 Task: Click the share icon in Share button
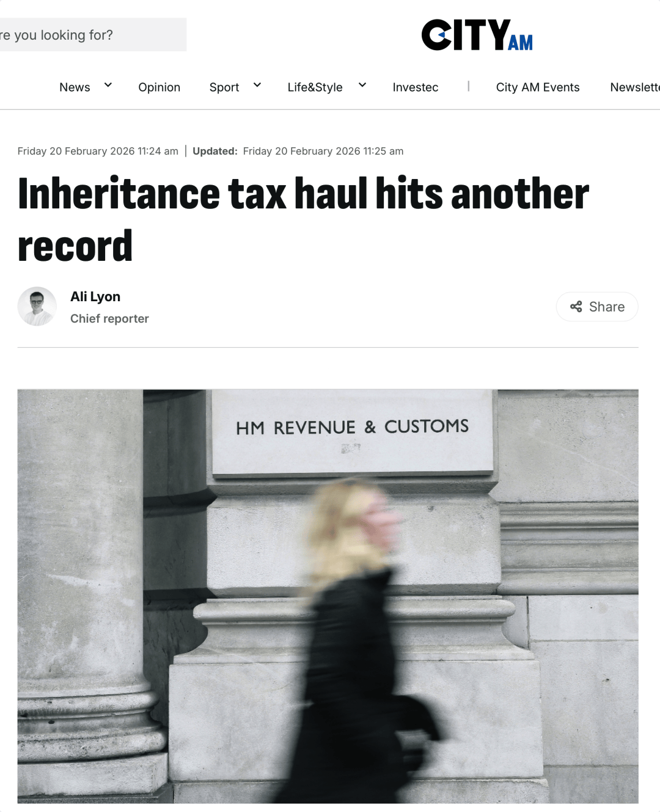[x=576, y=307]
